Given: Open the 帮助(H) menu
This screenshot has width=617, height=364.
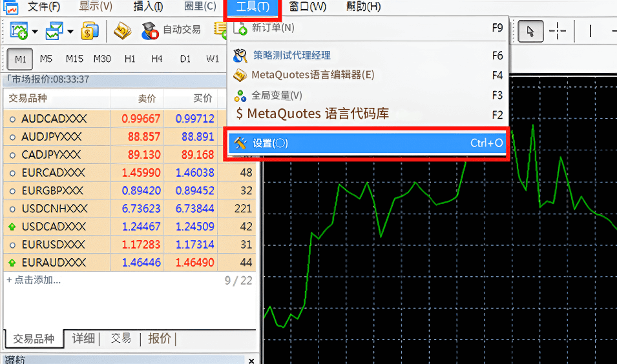Looking at the screenshot, I should 363,6.
